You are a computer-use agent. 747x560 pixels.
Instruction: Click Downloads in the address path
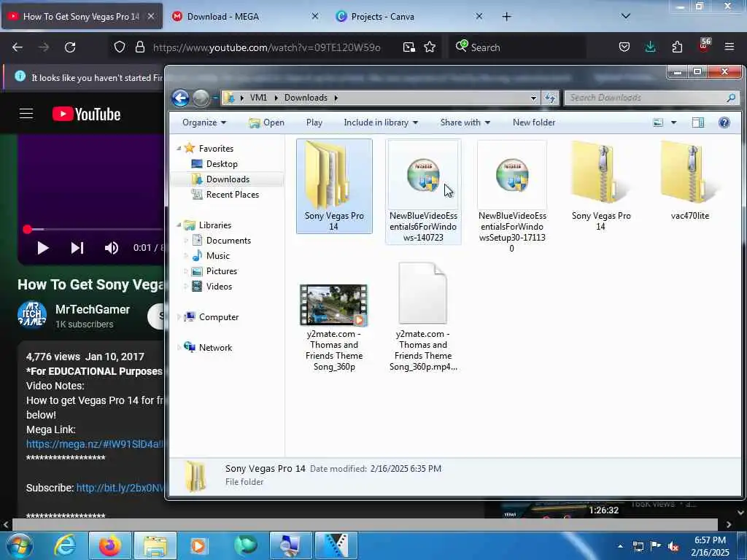(x=306, y=98)
